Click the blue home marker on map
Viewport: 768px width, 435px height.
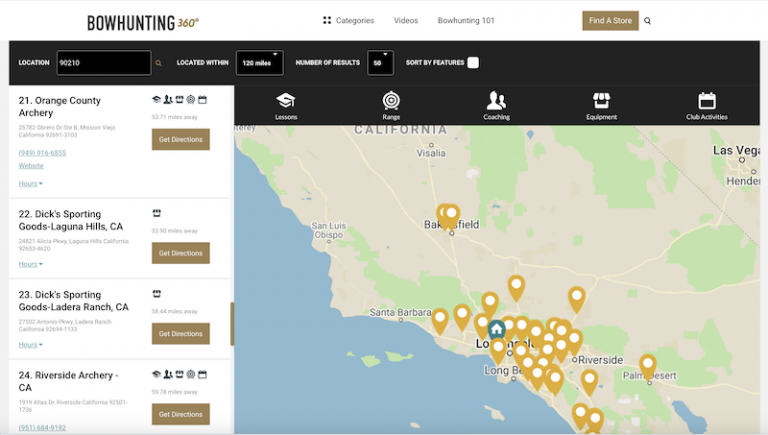pyautogui.click(x=497, y=330)
